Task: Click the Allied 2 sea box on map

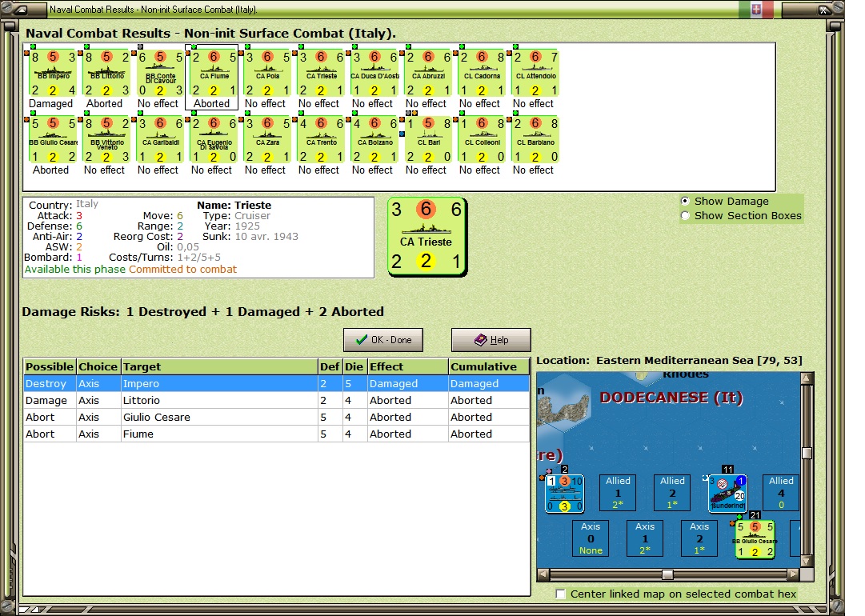Action: [x=672, y=493]
